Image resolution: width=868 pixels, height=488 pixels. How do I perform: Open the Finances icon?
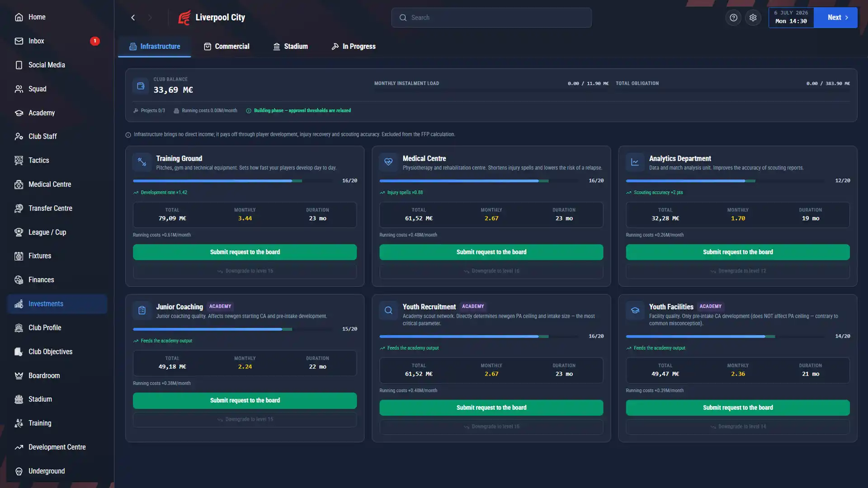19,280
